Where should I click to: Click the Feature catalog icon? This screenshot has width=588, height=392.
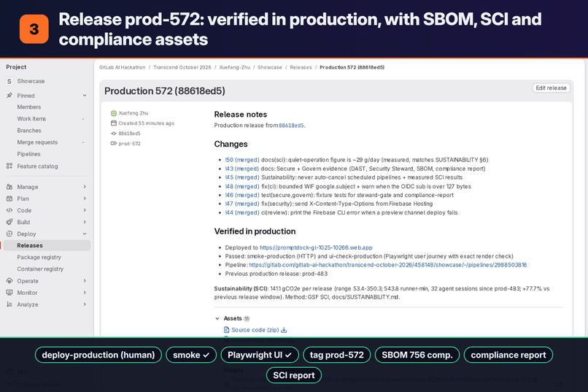[9, 166]
